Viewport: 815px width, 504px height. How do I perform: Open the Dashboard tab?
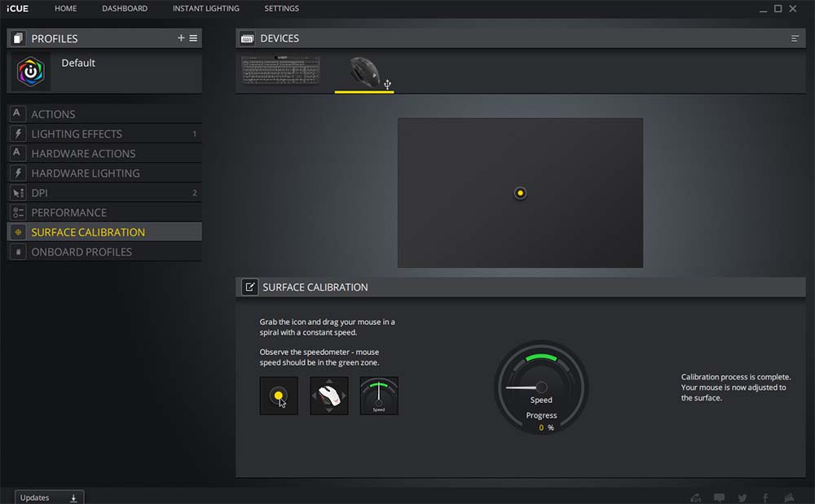(x=125, y=8)
